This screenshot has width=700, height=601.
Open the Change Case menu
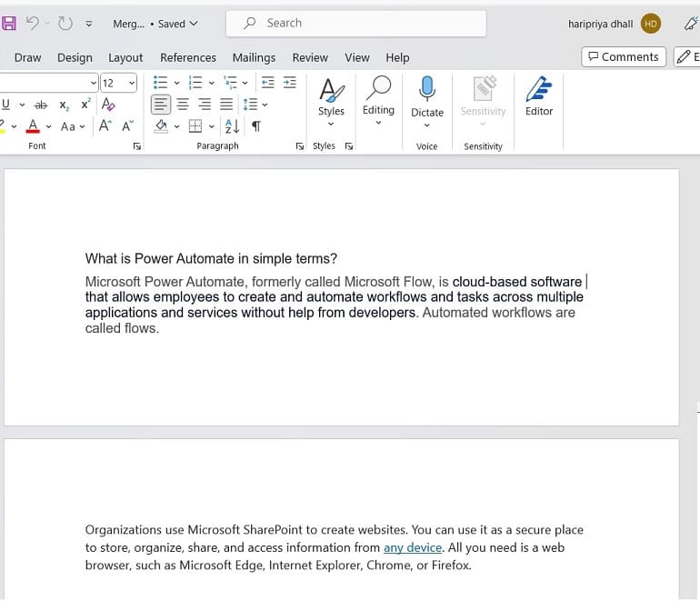pos(73,126)
